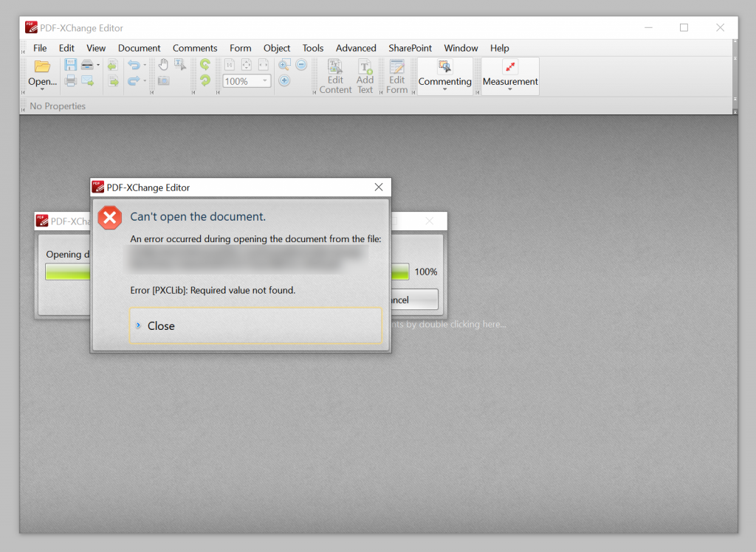Click the Open folder icon
Viewport: 756px width, 552px height.
point(42,66)
